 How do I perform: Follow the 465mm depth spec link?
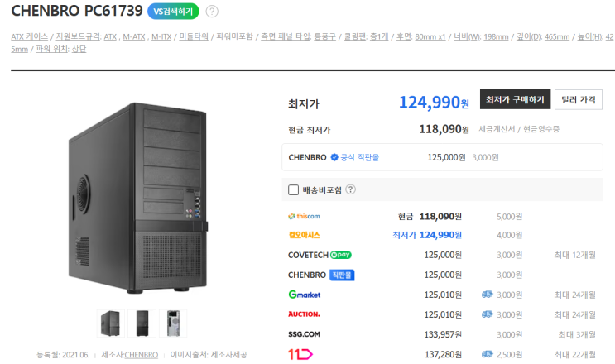coord(557,36)
